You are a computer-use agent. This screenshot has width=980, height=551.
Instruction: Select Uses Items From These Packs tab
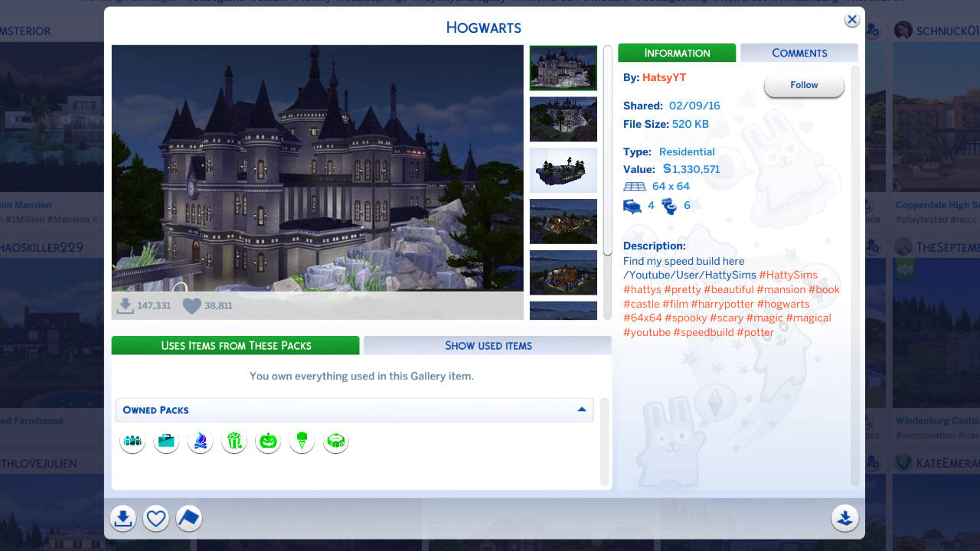pos(236,345)
